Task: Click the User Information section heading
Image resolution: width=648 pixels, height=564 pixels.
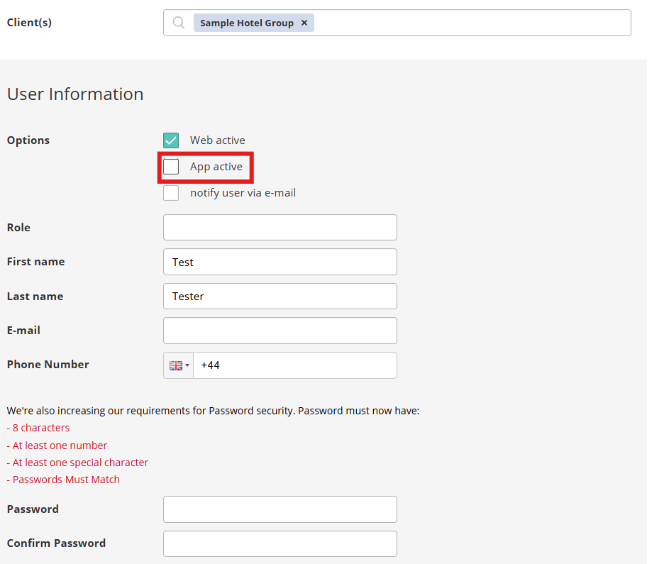Action: tap(75, 94)
